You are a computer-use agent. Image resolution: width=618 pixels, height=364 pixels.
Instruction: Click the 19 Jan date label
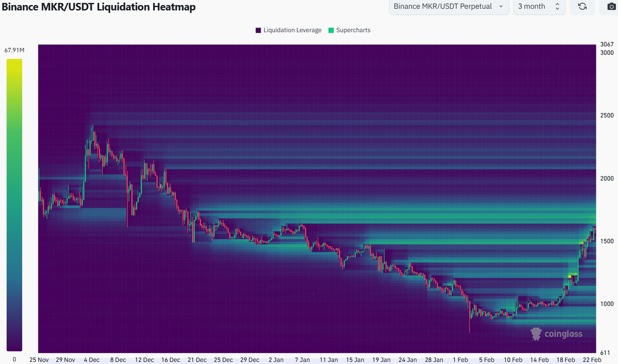381,360
